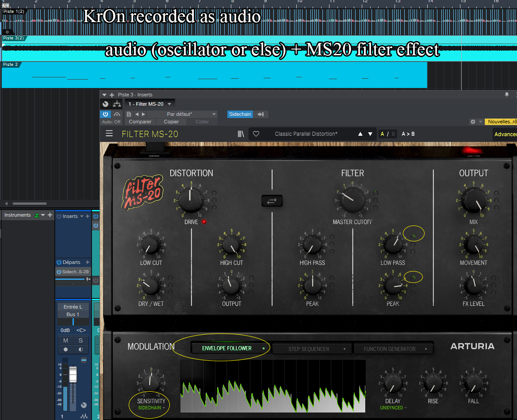Select preset slot B

pyautogui.click(x=393, y=134)
